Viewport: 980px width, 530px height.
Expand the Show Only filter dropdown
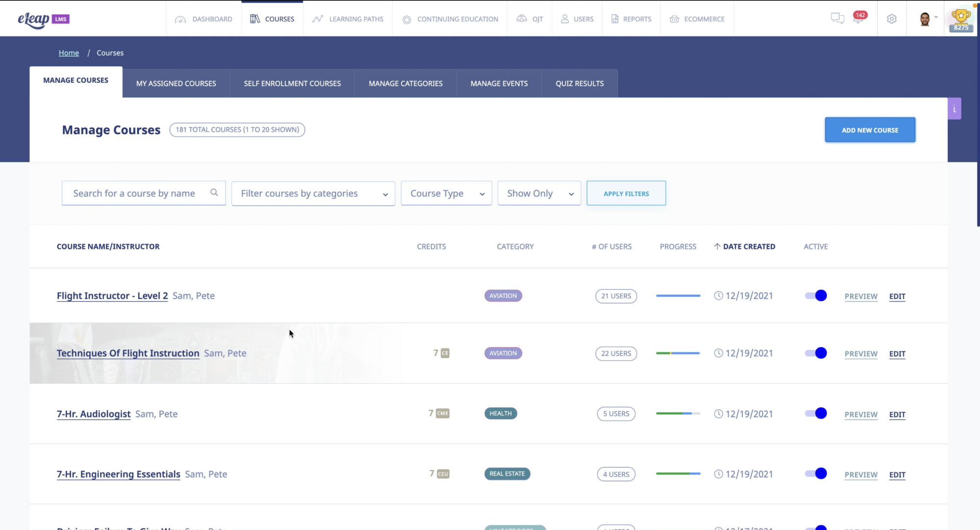(x=539, y=193)
